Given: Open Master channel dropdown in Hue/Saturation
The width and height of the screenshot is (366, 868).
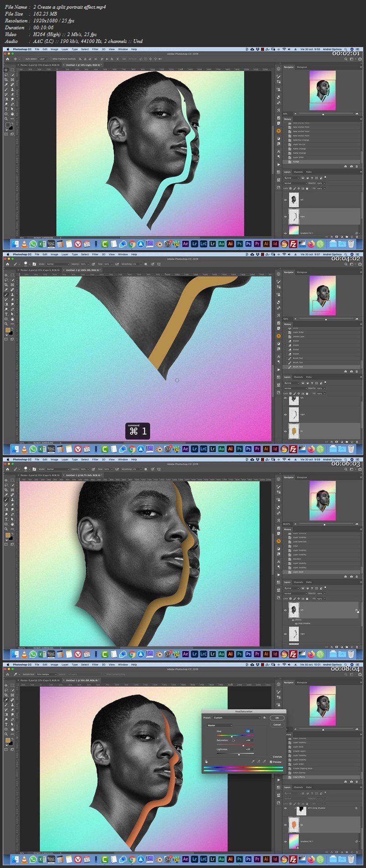Looking at the screenshot, I should (x=220, y=725).
